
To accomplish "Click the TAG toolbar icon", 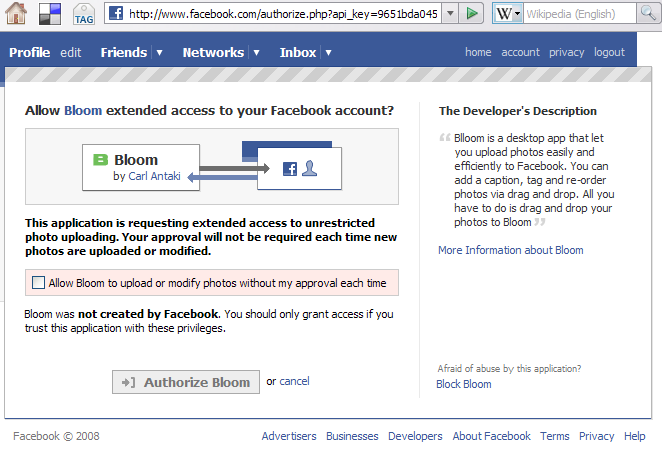I will [84, 14].
